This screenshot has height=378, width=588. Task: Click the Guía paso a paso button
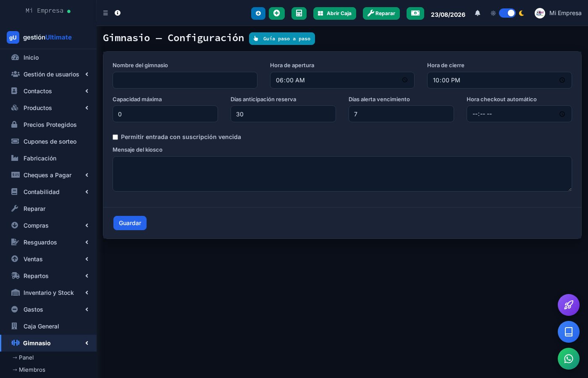[282, 39]
